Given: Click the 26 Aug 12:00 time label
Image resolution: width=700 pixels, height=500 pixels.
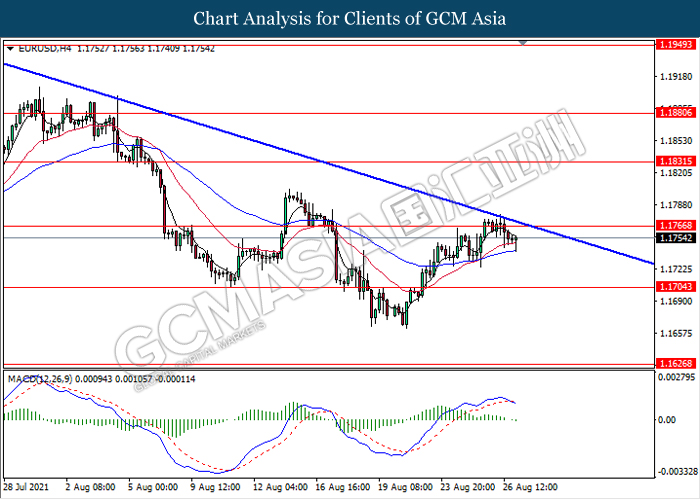Looking at the screenshot, I should pyautogui.click(x=530, y=486).
